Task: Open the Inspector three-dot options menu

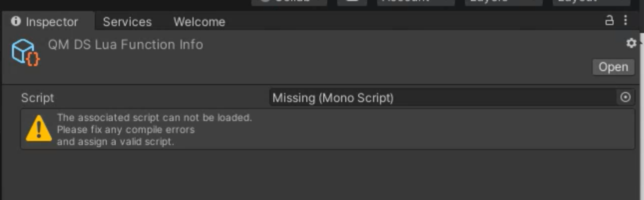Action: (626, 20)
